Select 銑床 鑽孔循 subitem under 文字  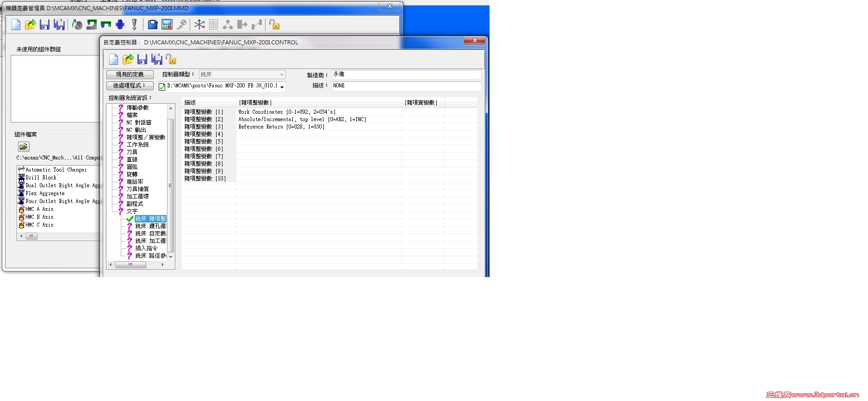pos(150,226)
